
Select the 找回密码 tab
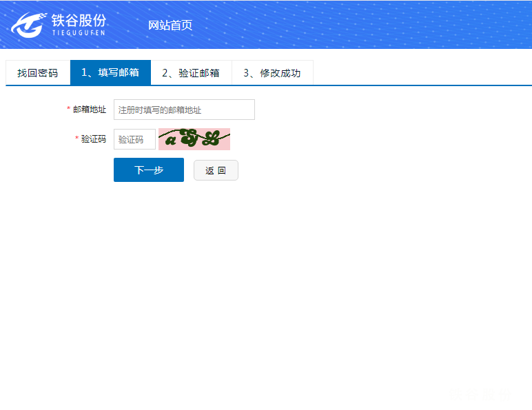[x=38, y=73]
